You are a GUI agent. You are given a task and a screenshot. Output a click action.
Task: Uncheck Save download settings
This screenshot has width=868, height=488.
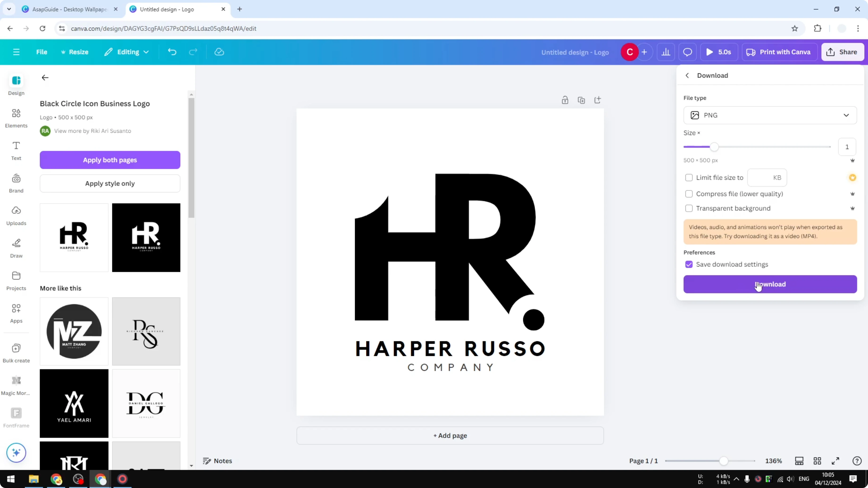point(689,264)
